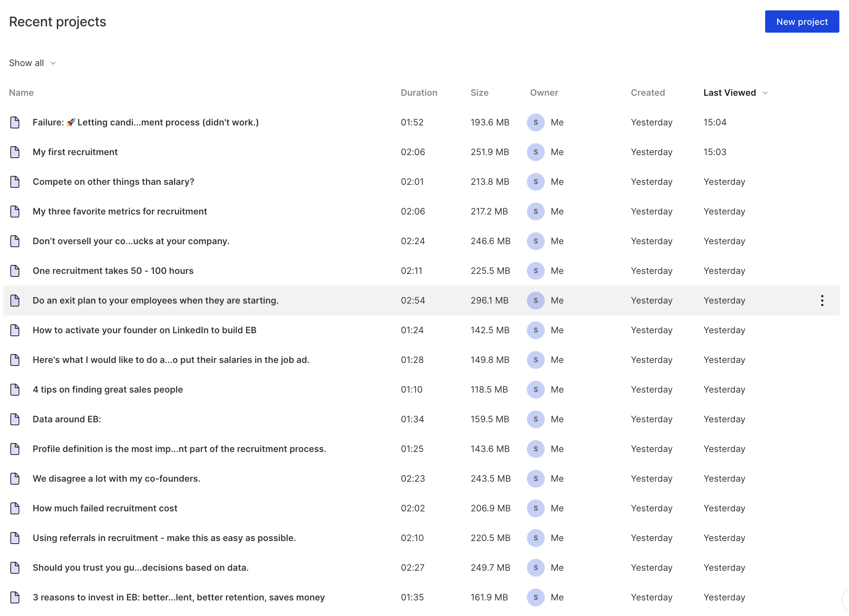Sort by the Size column header
The width and height of the screenshot is (849, 616).
click(x=479, y=93)
